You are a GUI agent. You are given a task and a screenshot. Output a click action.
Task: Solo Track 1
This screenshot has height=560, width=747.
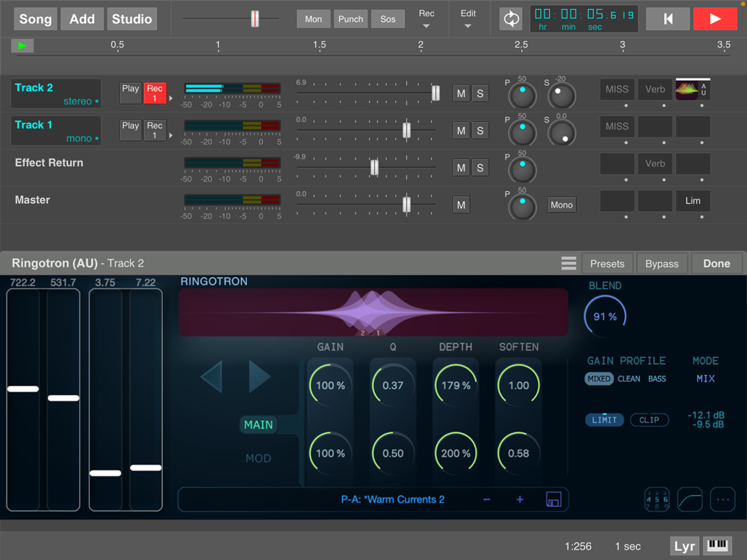tap(480, 131)
